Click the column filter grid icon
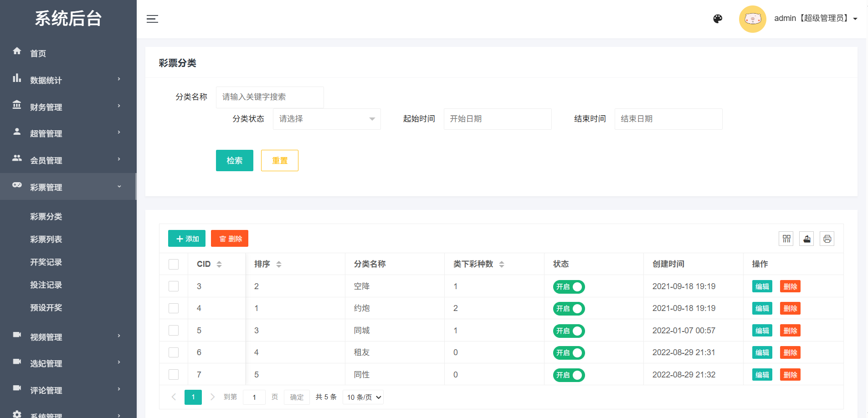868x418 pixels. pyautogui.click(x=786, y=239)
